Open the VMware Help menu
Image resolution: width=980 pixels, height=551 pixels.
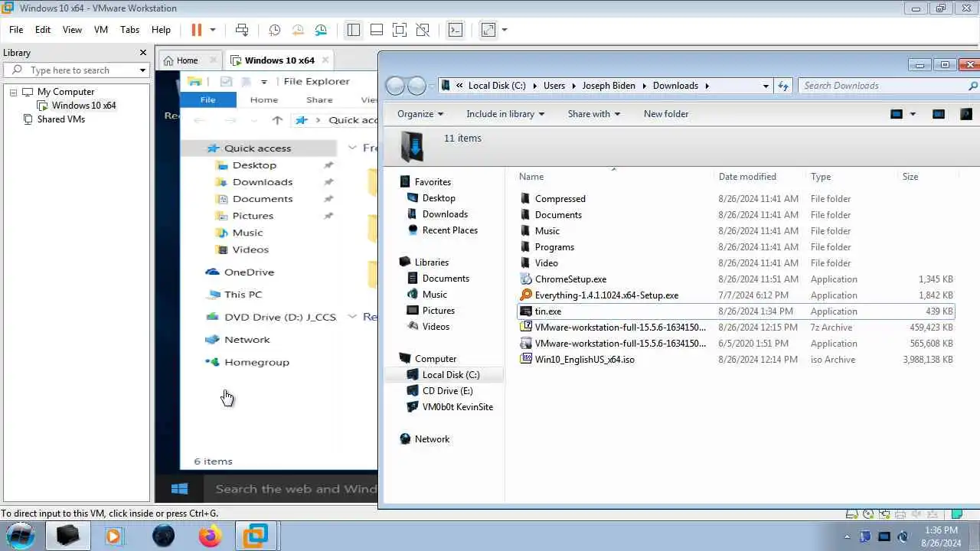[x=161, y=30]
